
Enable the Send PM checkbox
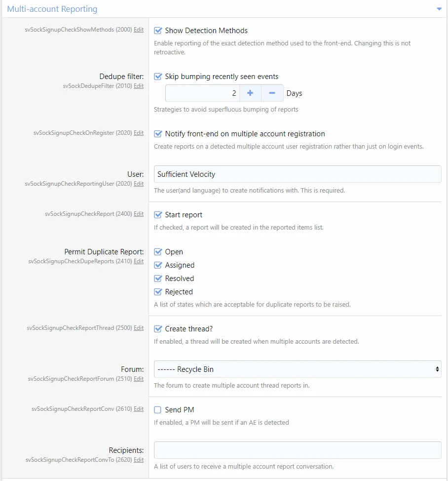[158, 410]
